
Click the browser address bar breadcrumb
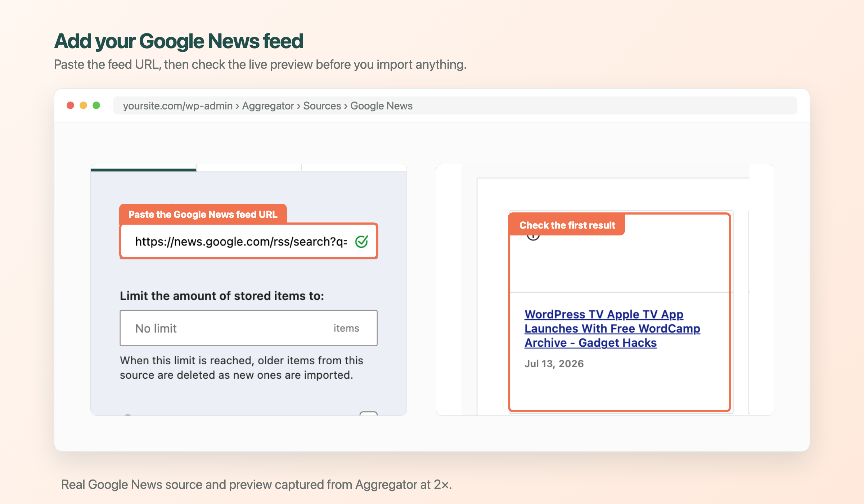455,105
